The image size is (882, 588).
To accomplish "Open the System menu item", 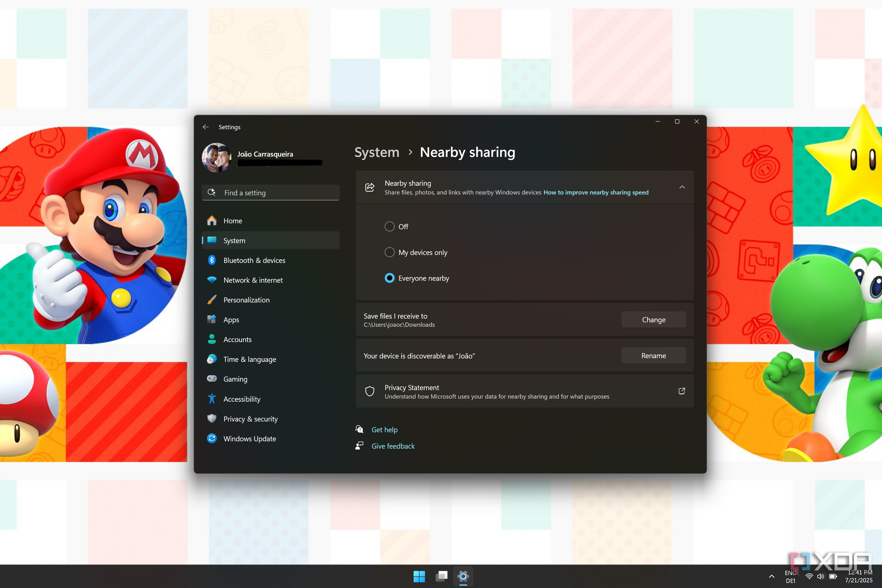I will pyautogui.click(x=271, y=240).
